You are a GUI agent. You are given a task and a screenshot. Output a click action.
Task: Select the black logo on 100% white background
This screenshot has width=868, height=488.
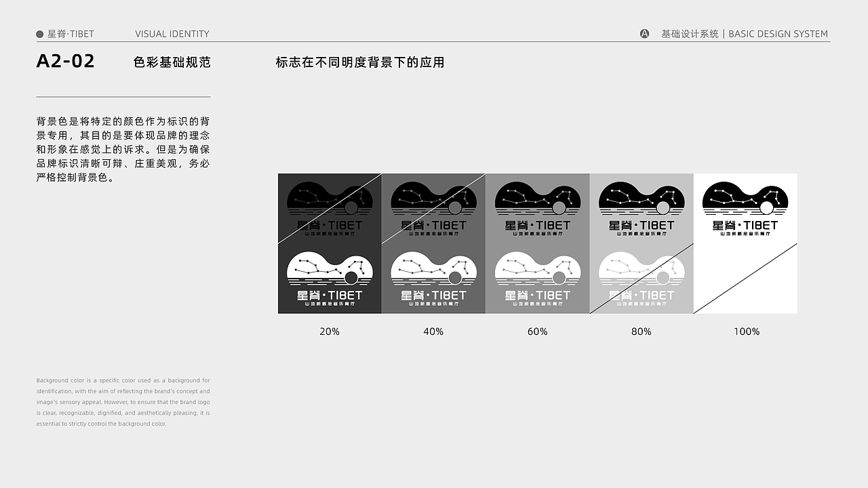tap(745, 209)
